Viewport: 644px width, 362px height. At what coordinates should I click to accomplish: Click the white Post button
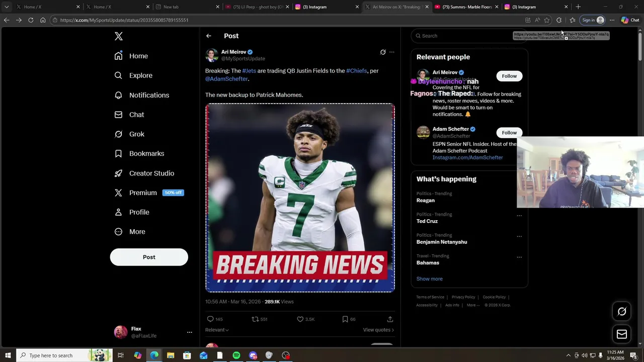(x=149, y=257)
